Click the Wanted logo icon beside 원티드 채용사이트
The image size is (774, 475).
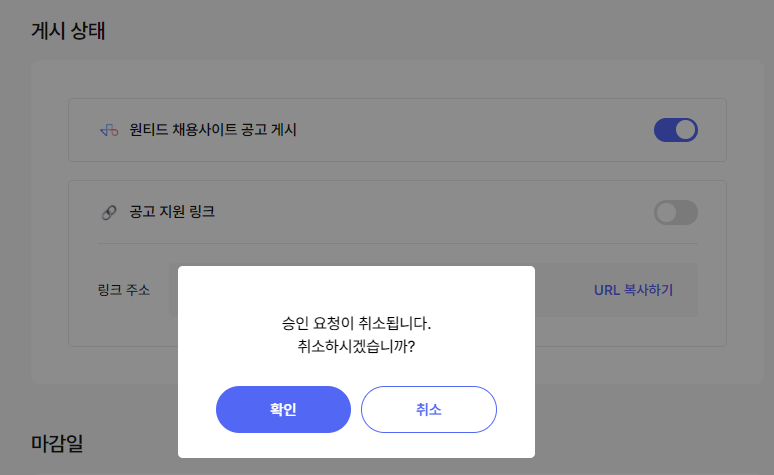[109, 130]
